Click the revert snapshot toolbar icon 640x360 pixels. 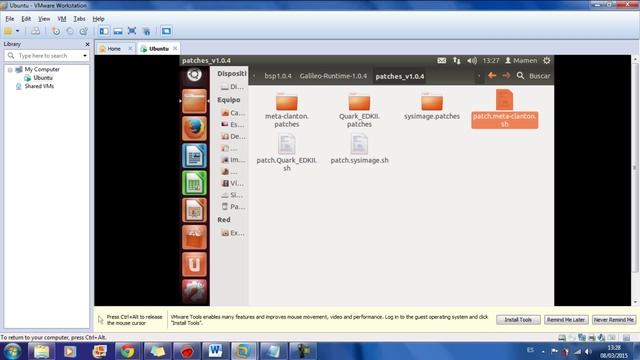click(70, 31)
